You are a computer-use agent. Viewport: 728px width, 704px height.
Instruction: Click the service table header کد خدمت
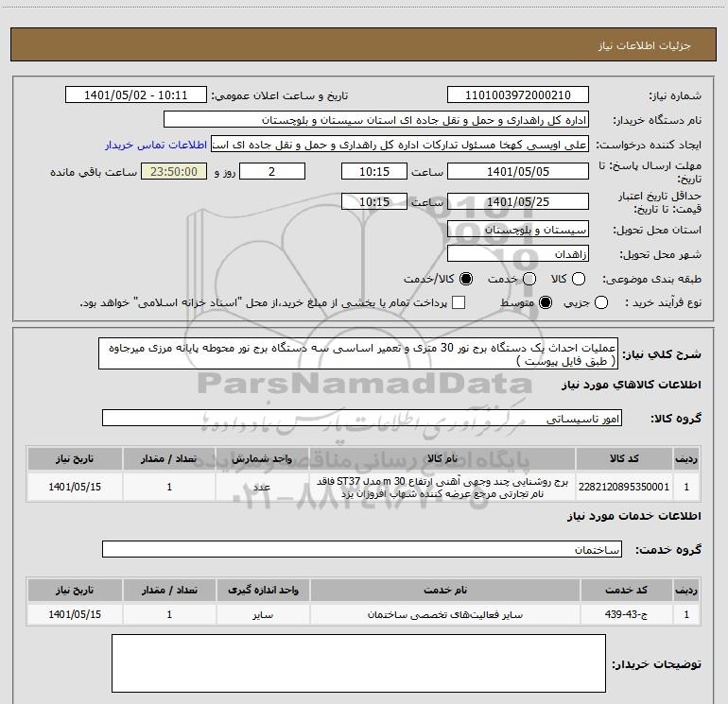[x=626, y=590]
